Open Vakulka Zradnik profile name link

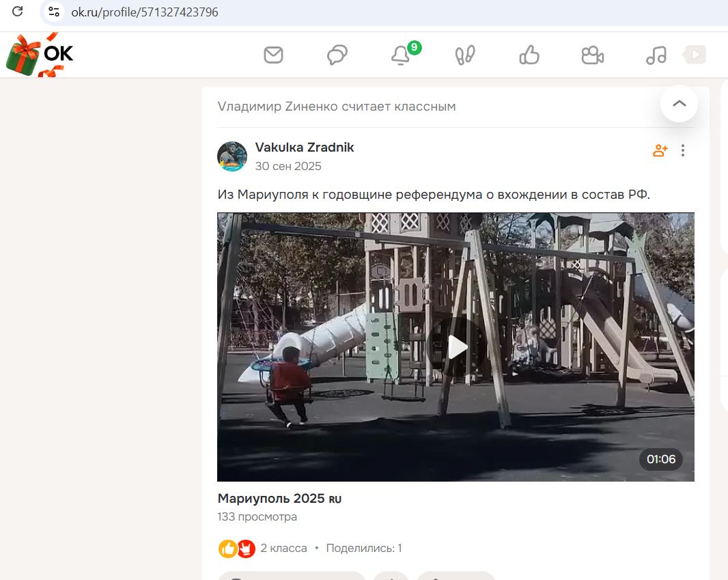click(x=305, y=147)
